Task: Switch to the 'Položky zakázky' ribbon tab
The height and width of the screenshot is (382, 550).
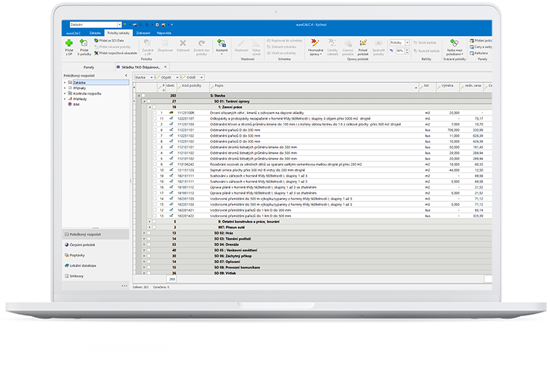Action: 118,33
